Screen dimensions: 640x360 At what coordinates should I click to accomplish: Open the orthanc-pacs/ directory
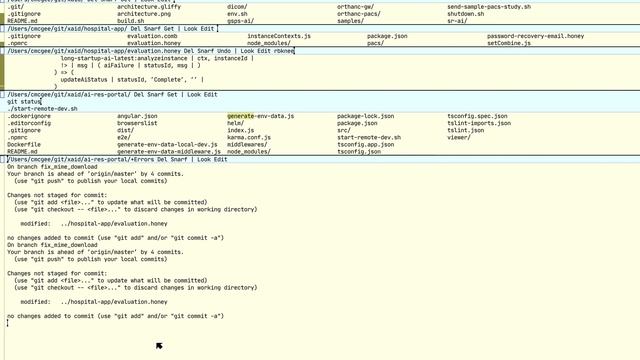coord(359,14)
